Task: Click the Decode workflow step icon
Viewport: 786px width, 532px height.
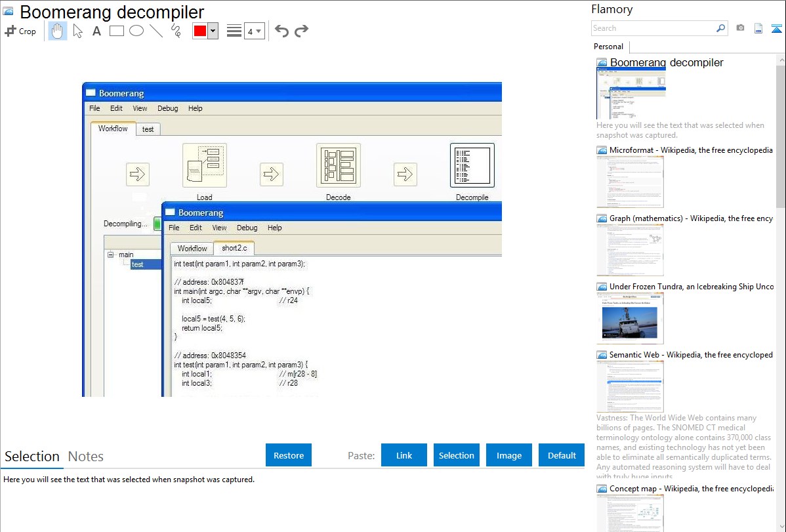Action: 339,165
